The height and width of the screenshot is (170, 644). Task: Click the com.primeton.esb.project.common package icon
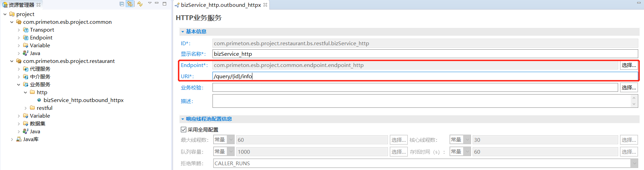pyautogui.click(x=19, y=22)
